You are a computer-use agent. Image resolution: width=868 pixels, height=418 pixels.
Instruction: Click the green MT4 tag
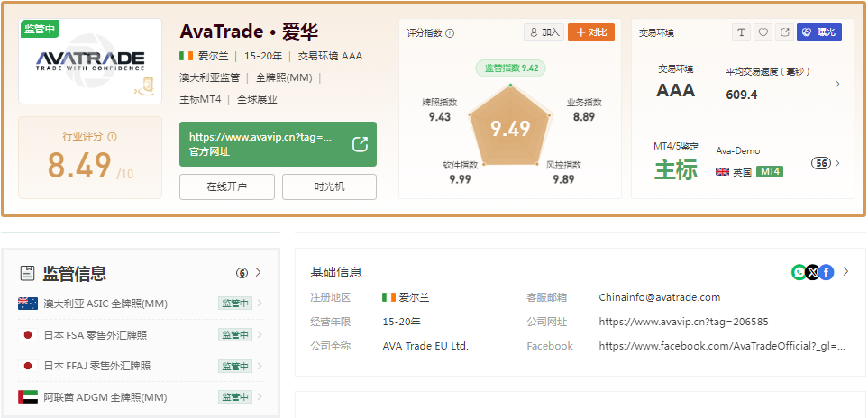[x=770, y=171]
